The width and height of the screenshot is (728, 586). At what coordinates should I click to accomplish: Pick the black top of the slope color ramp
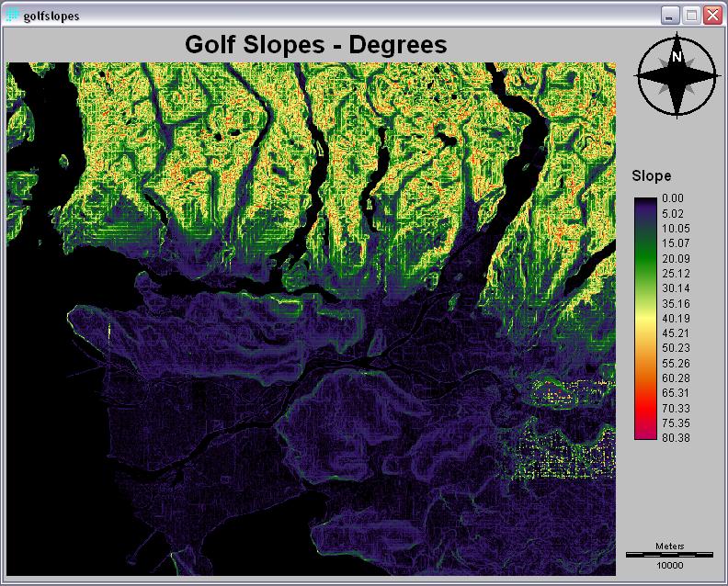(x=645, y=200)
